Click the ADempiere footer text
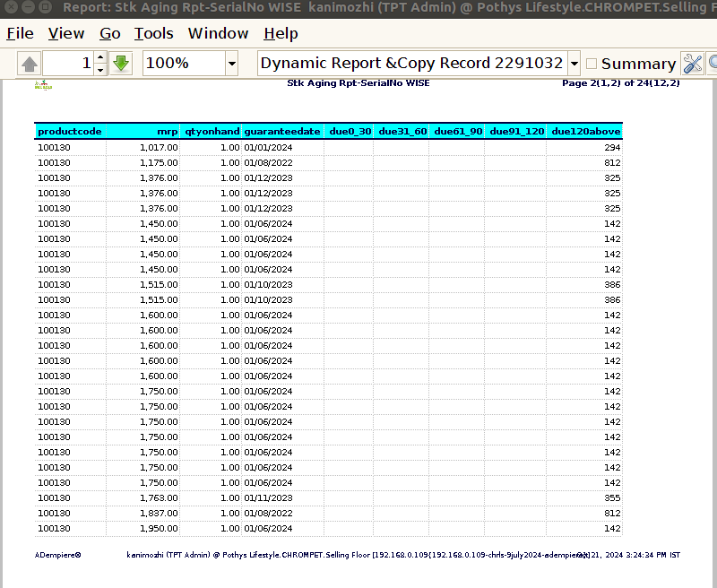717x588 pixels. tap(57, 555)
